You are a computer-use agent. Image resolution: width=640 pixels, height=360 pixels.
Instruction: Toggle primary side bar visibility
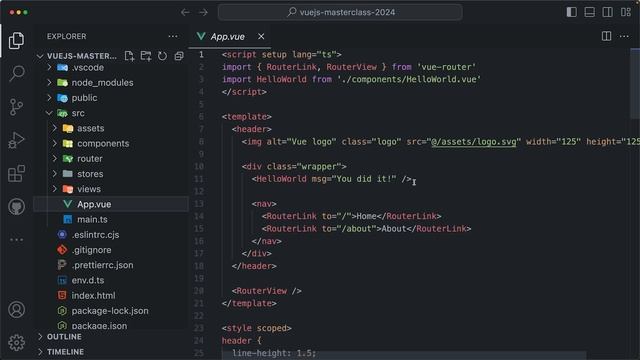click(x=571, y=12)
